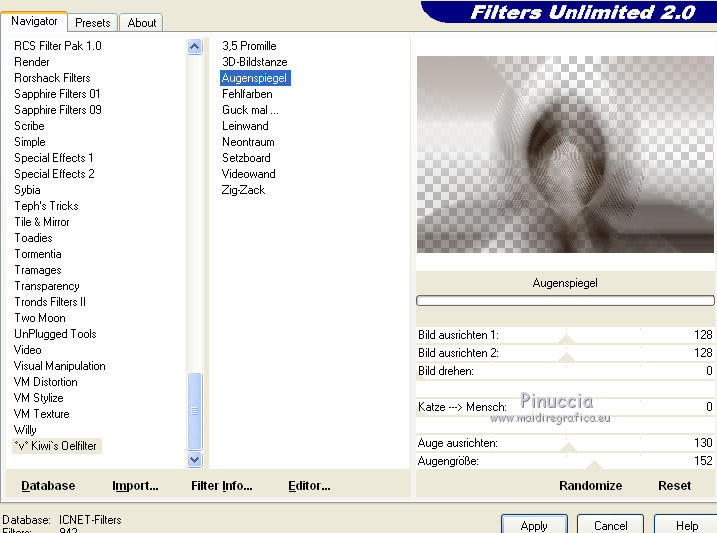Select the Willy category
The width and height of the screenshot is (717, 533).
click(x=25, y=430)
